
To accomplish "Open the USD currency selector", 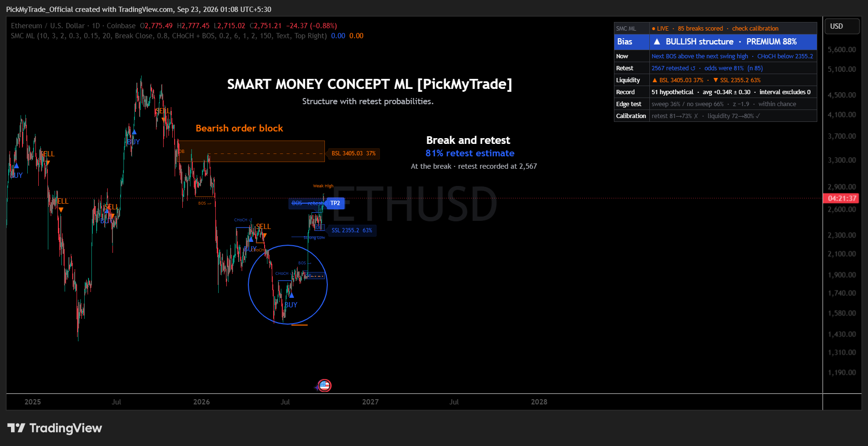I will [x=842, y=26].
